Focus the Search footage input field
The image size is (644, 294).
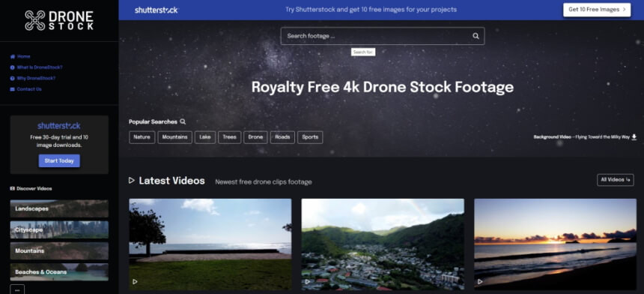[x=383, y=36]
